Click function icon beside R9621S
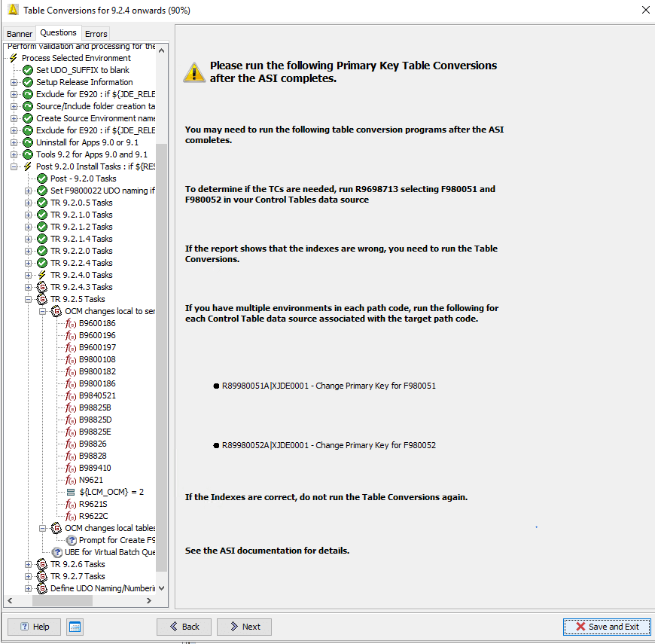655x644 pixels. click(71, 505)
